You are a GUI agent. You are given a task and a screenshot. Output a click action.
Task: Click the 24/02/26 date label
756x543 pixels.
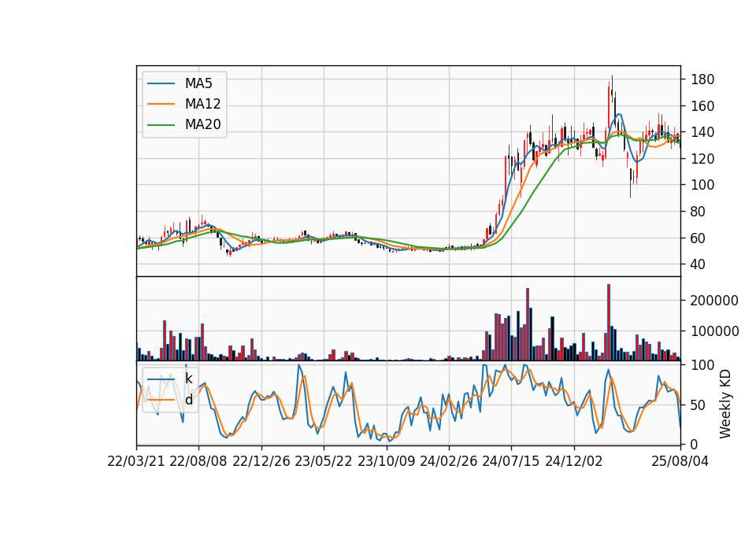pyautogui.click(x=449, y=461)
